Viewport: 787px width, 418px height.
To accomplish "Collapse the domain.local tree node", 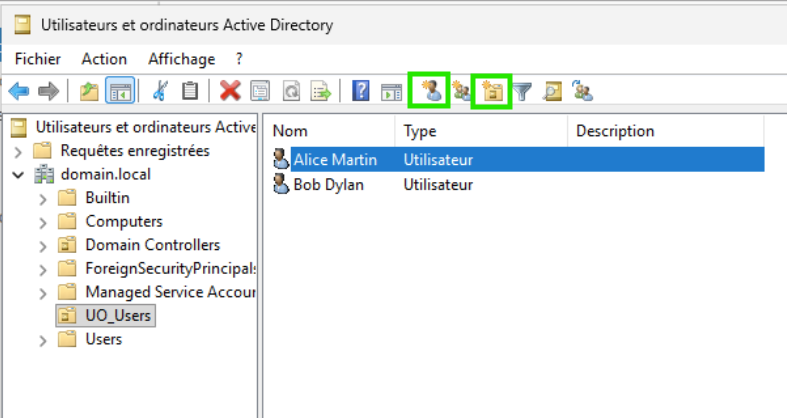I will tap(19, 175).
